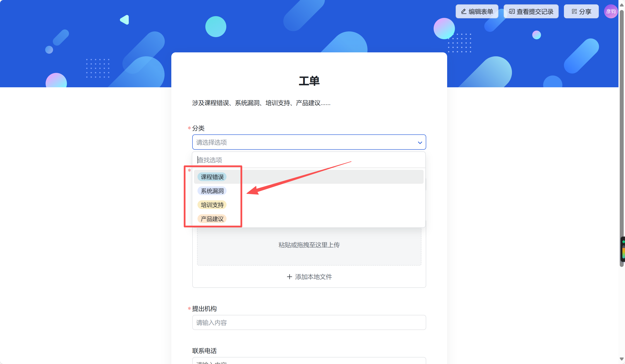Click the 分享 share button
Viewport: 625px width, 364px height.
click(x=581, y=11)
